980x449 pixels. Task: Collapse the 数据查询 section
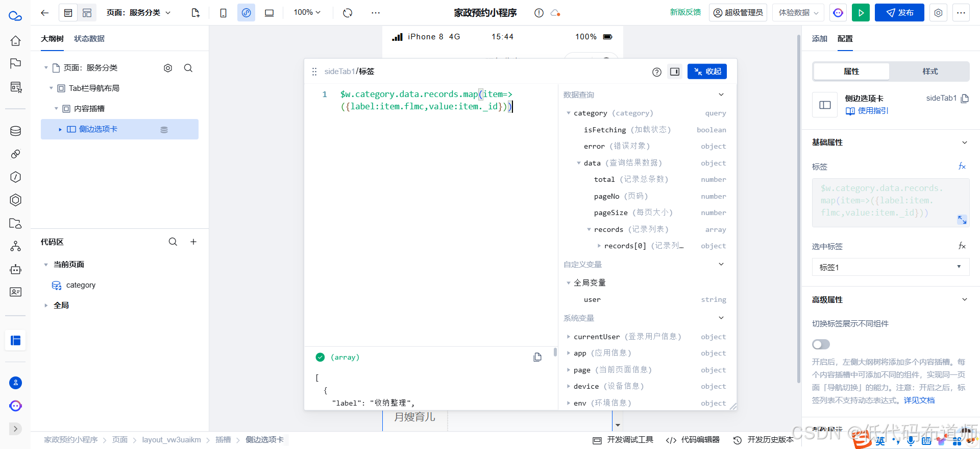click(x=721, y=94)
